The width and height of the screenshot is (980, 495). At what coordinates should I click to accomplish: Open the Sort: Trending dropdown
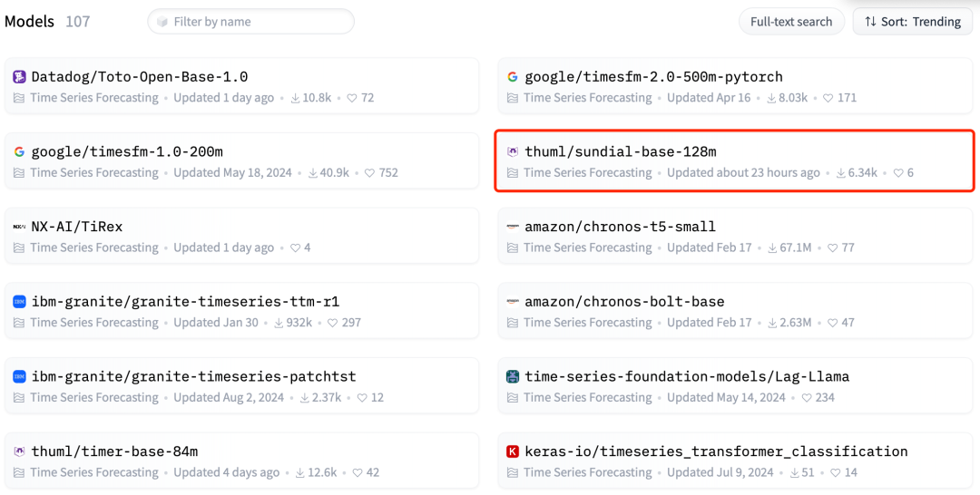click(913, 21)
